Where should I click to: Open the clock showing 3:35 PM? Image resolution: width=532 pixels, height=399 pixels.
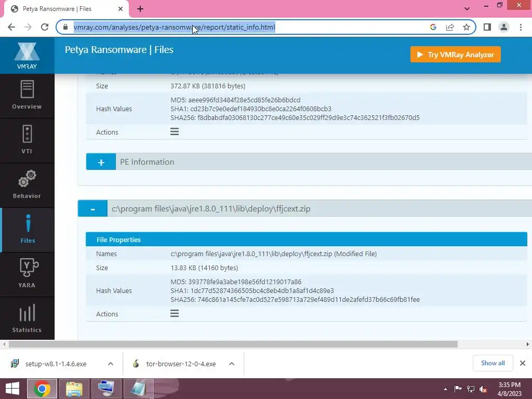pos(509,389)
